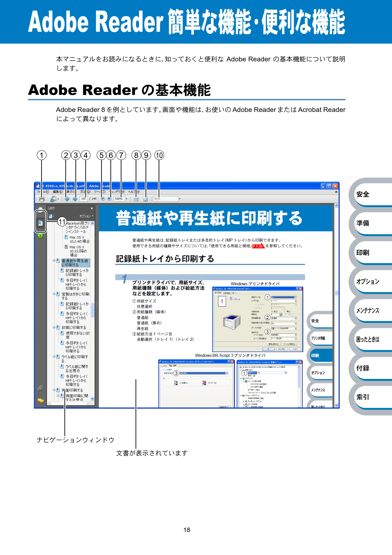Screen dimensions: 392x555
Task: Select bookmark 両面印刷する
Action: [72, 390]
